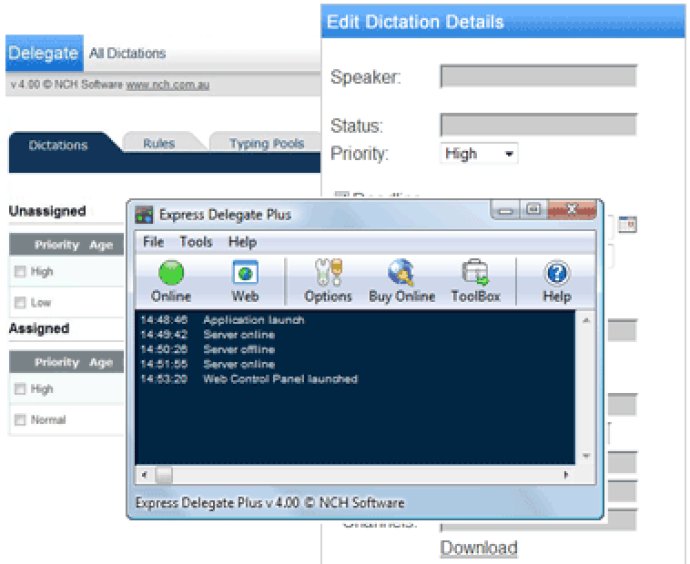Click the Help question mark toolbar icon
The width and height of the screenshot is (690, 564).
[x=557, y=281]
